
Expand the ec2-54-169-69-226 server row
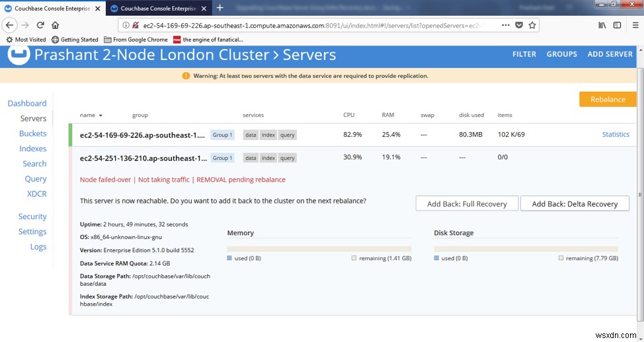tap(353, 135)
